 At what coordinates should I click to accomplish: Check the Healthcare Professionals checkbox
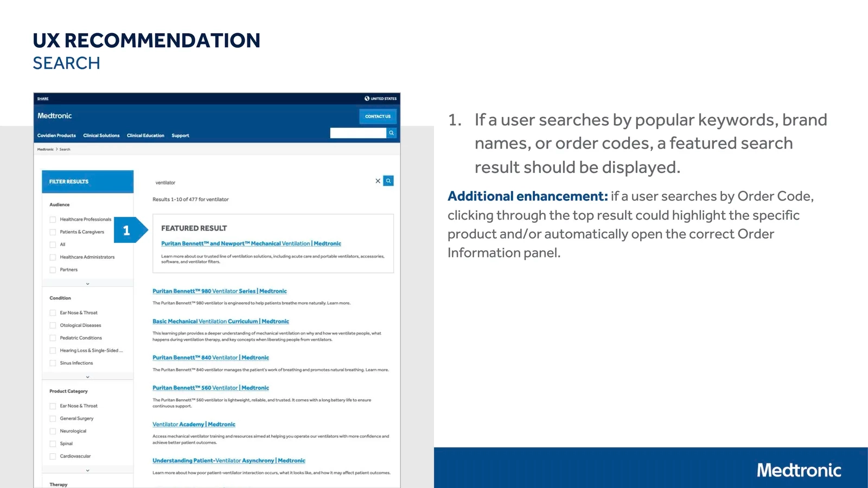pyautogui.click(x=53, y=220)
